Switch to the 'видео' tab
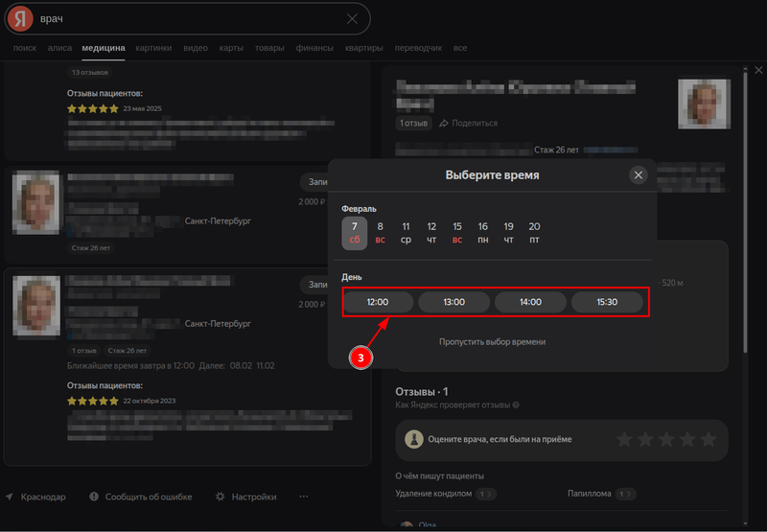Viewport: 767px width, 532px height. click(x=196, y=48)
